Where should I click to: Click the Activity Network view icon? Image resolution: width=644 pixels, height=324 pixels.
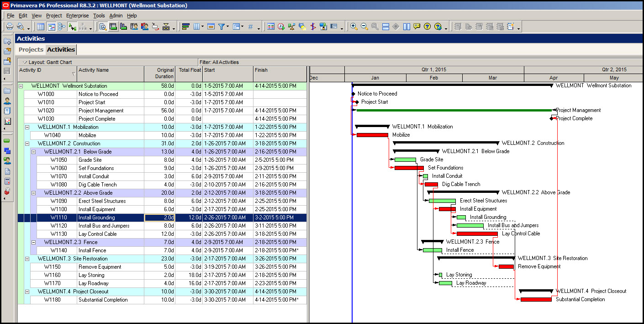tap(62, 27)
